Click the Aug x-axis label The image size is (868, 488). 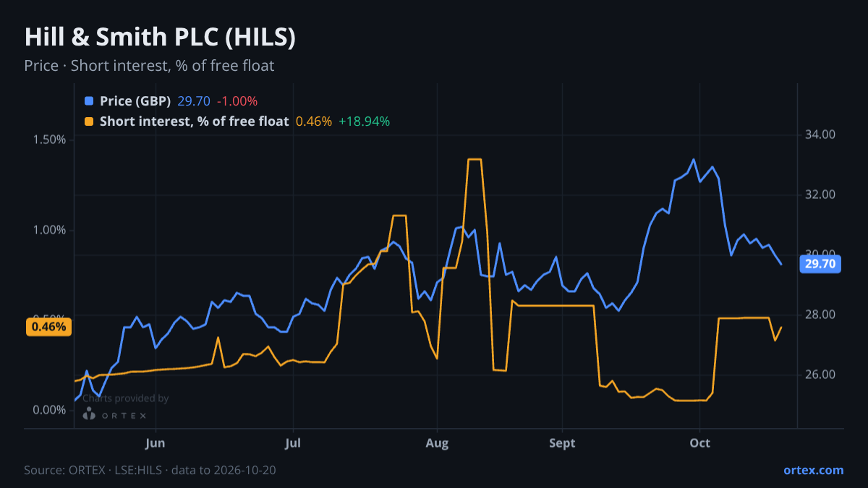437,443
